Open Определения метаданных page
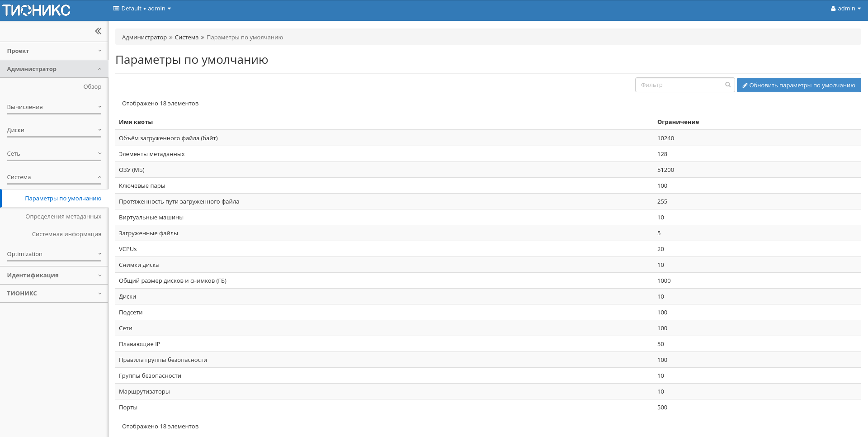This screenshot has width=868, height=437. pyautogui.click(x=63, y=217)
